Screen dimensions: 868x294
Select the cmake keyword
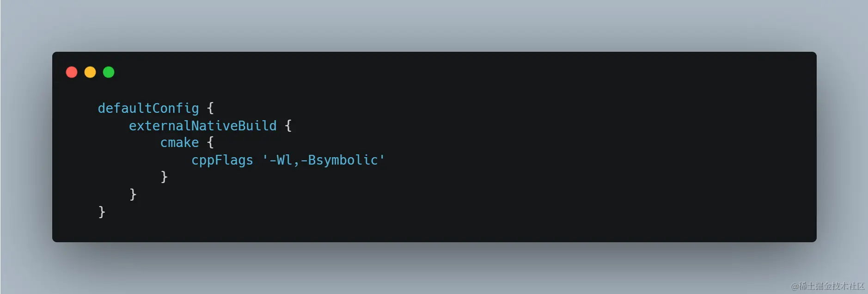(179, 142)
